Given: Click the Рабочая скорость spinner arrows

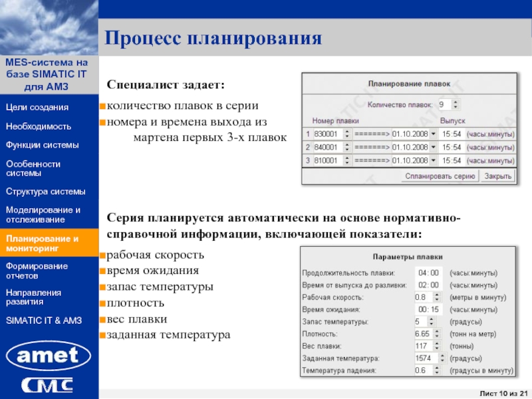Looking at the screenshot, I should 437,297.
